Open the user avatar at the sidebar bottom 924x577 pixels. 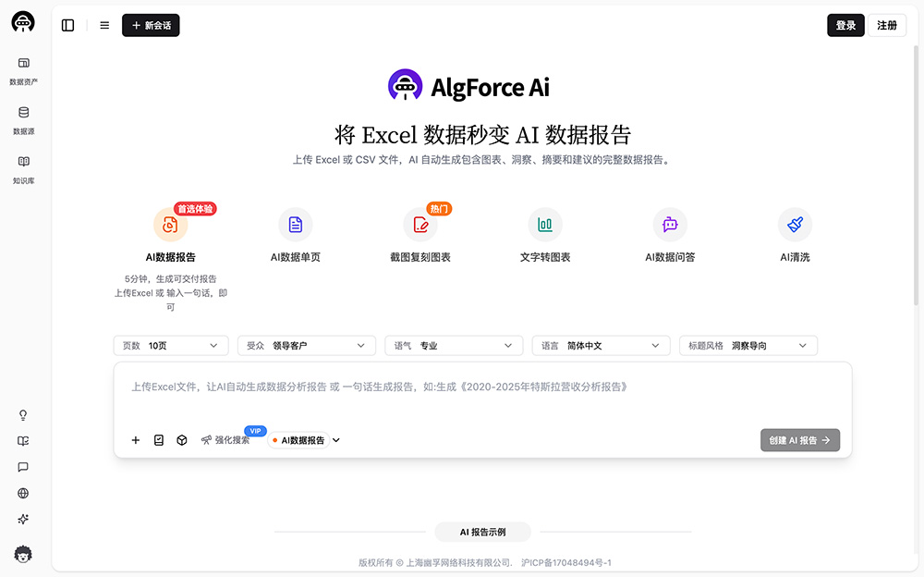point(23,554)
